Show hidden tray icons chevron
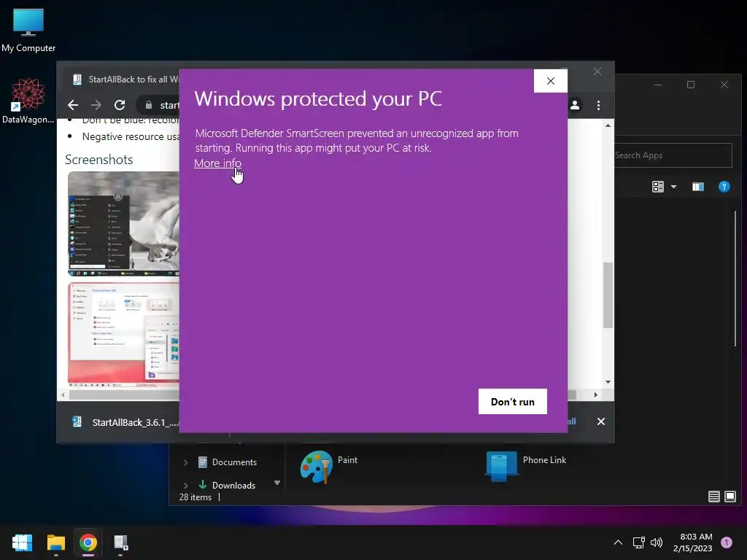747x560 pixels. 618,542
